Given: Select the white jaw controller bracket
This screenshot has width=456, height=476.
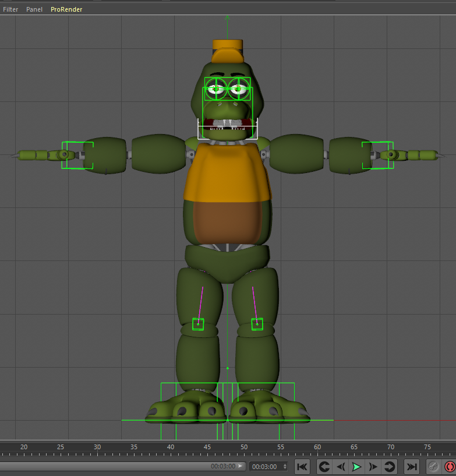Looking at the screenshot, I should click(x=228, y=129).
